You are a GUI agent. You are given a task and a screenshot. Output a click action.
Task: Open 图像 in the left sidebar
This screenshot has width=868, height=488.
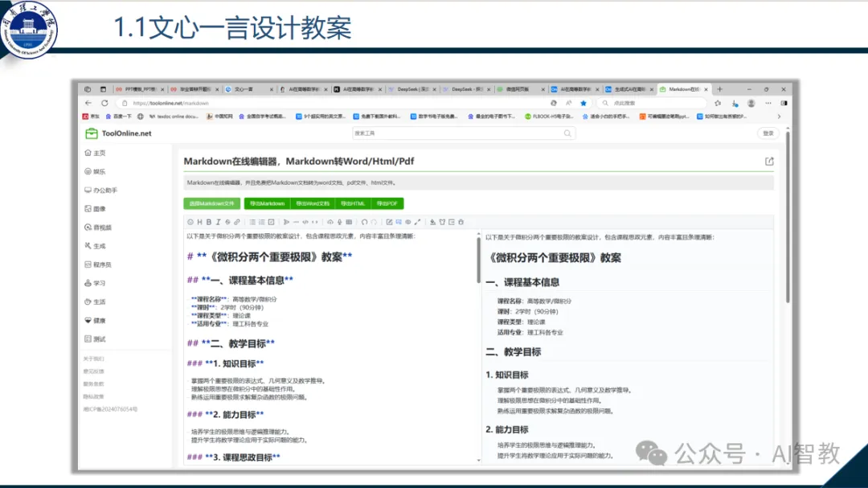[95, 209]
